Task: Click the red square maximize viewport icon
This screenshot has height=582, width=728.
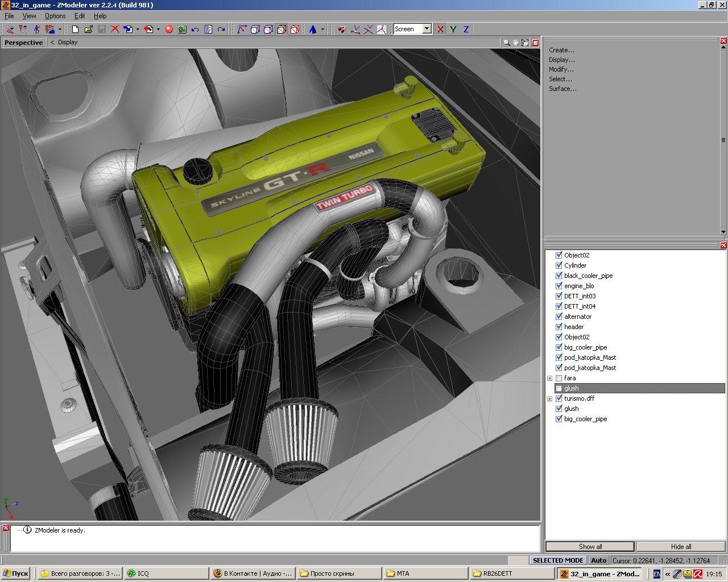Action: (x=535, y=43)
